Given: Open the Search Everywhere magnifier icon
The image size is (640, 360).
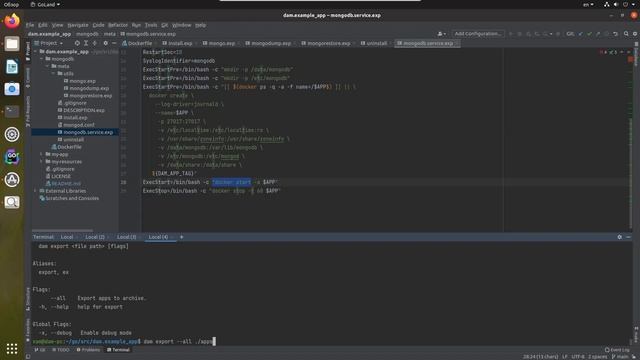Looking at the screenshot, I should 626,34.
